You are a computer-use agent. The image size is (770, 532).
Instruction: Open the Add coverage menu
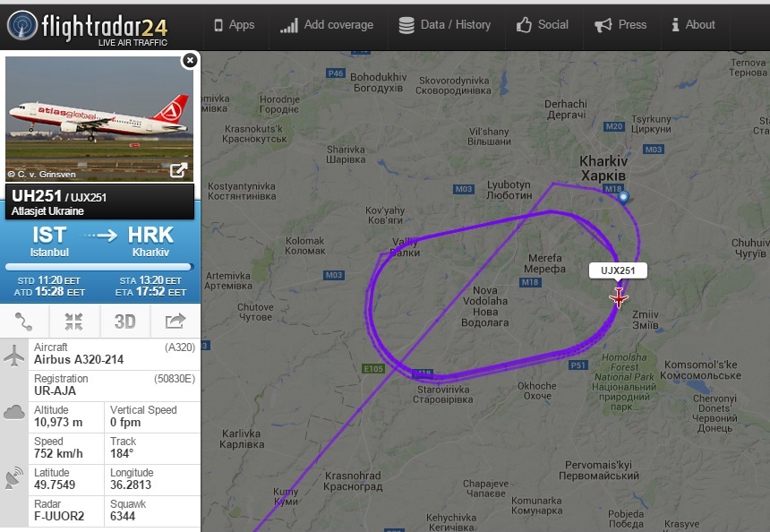pyautogui.click(x=327, y=25)
